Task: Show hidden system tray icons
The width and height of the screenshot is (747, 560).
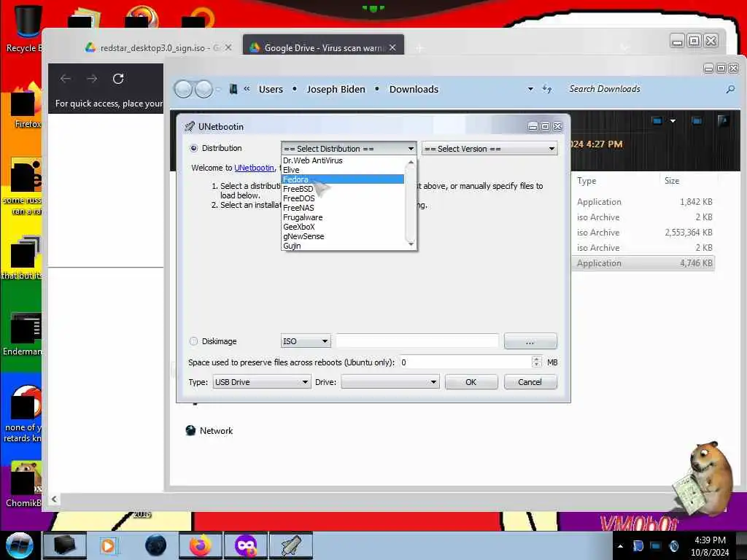Action: click(620, 546)
